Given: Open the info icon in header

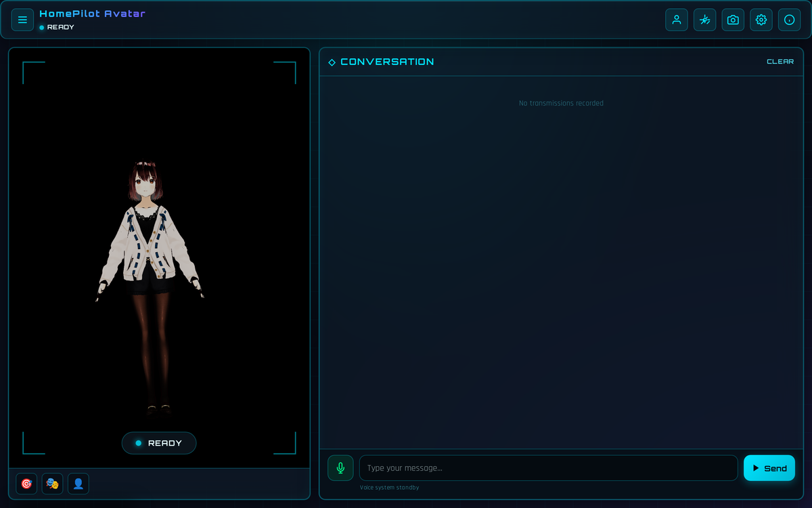Looking at the screenshot, I should click(790, 20).
